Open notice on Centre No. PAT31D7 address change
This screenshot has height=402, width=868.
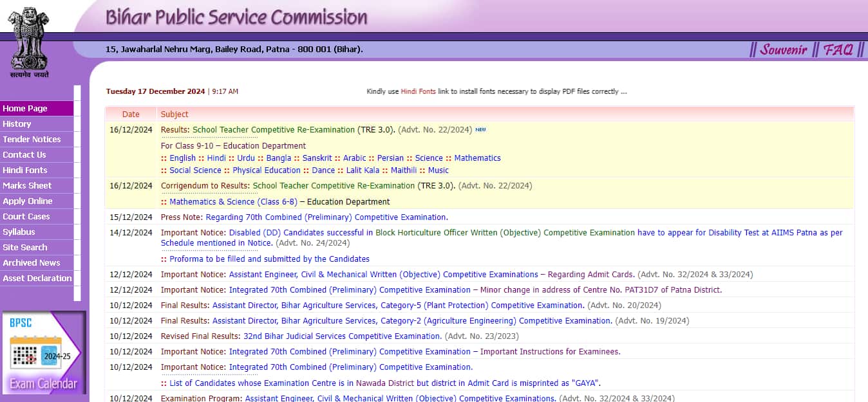click(x=475, y=290)
